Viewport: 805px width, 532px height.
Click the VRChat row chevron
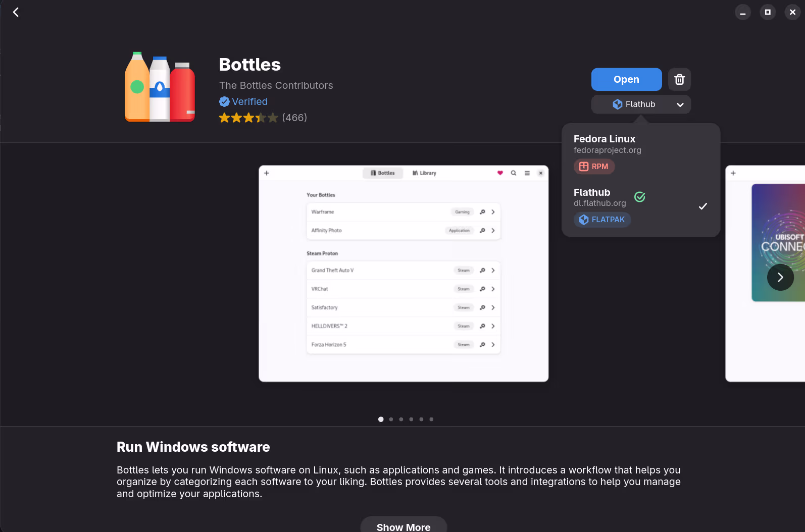coord(493,289)
